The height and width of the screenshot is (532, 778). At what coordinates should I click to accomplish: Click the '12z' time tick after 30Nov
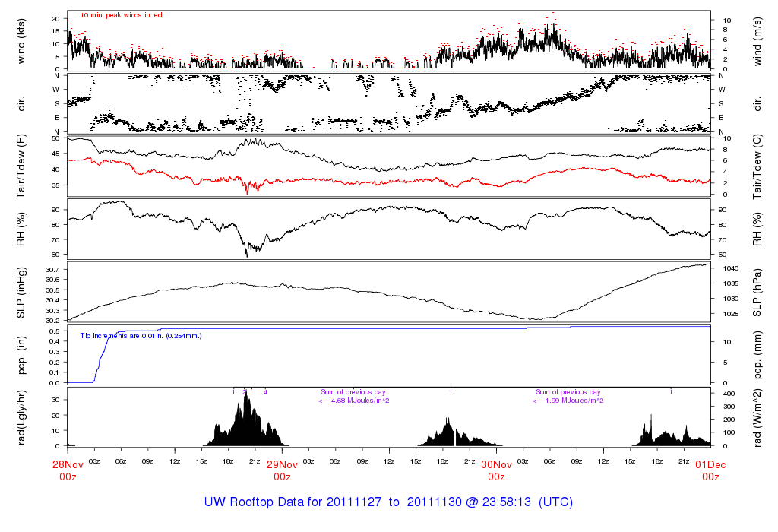603,461
